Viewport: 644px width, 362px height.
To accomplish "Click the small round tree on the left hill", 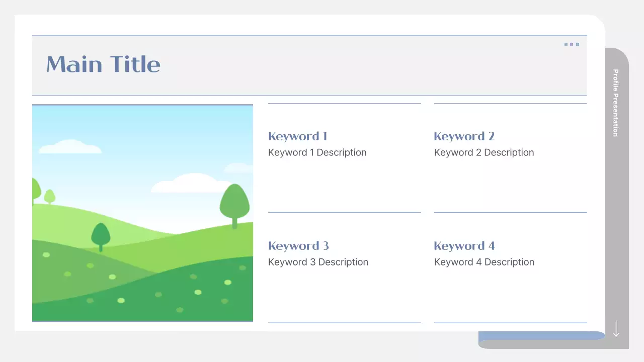I will click(50, 196).
